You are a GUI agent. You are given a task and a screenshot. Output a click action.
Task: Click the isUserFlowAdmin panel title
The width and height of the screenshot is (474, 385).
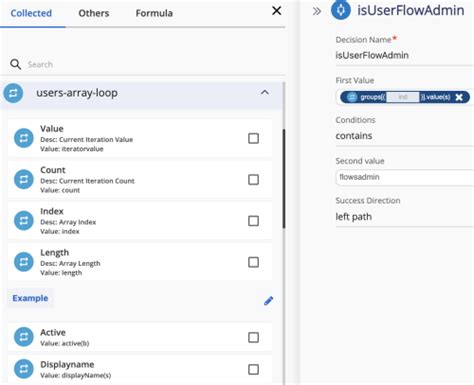pyautogui.click(x=411, y=10)
